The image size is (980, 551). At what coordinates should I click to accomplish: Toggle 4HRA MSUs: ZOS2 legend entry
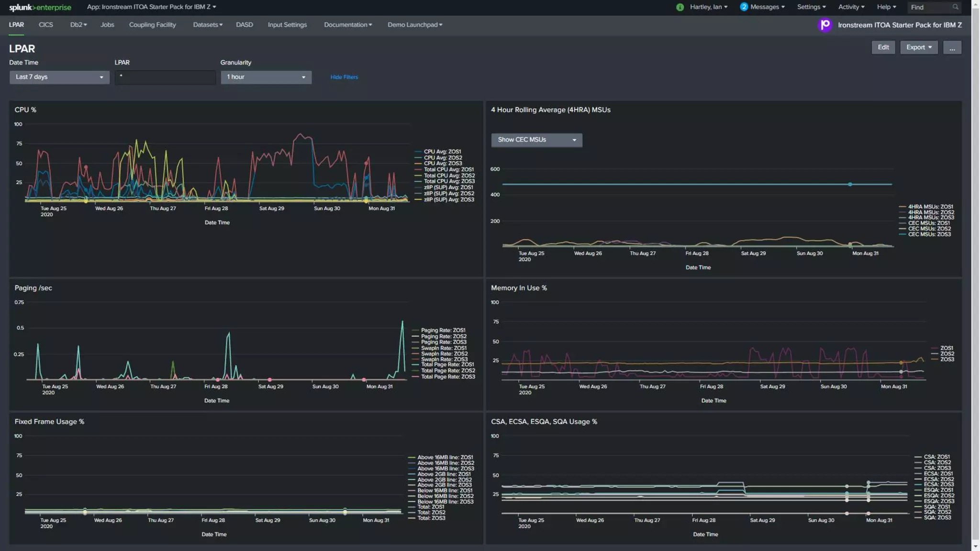[931, 212]
